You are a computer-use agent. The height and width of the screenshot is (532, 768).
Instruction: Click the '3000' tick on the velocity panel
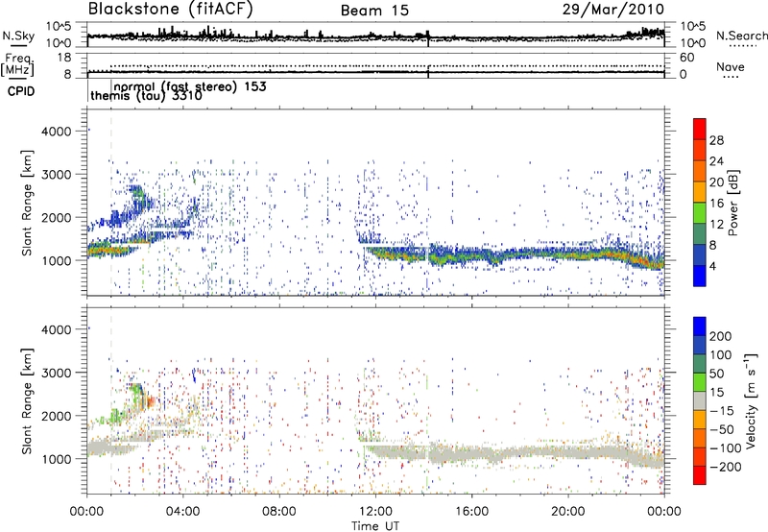[56, 373]
